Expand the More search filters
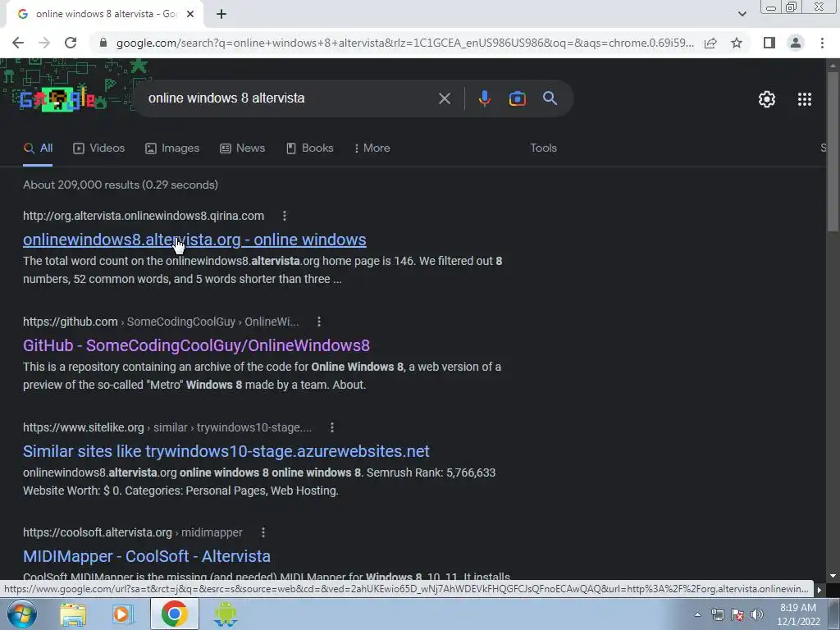This screenshot has height=630, width=840. pos(372,148)
